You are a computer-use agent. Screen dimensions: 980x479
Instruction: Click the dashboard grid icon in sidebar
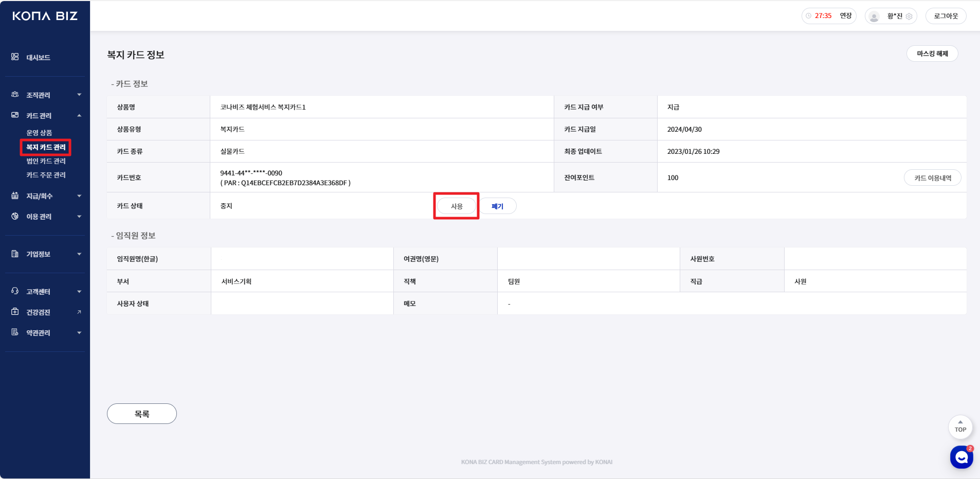coord(15,57)
